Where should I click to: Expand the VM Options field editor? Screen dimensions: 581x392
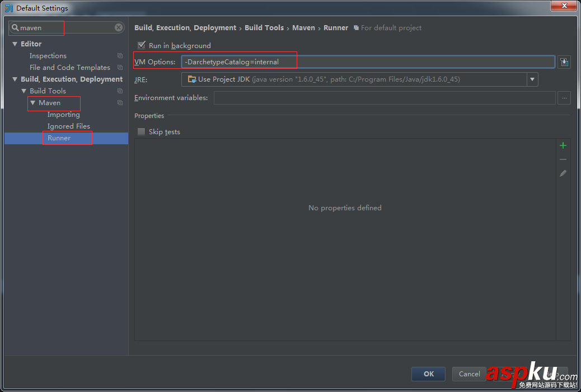click(564, 62)
